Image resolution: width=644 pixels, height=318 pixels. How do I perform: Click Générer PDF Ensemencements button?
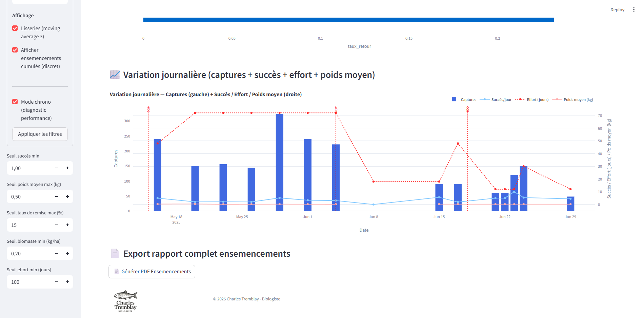pos(152,272)
